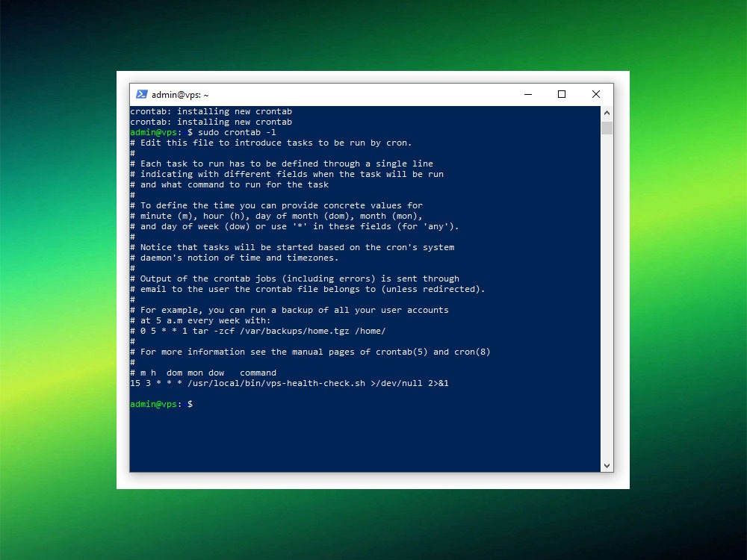Click the example tar backup cron line
Screen dimensions: 747x560
258,331
